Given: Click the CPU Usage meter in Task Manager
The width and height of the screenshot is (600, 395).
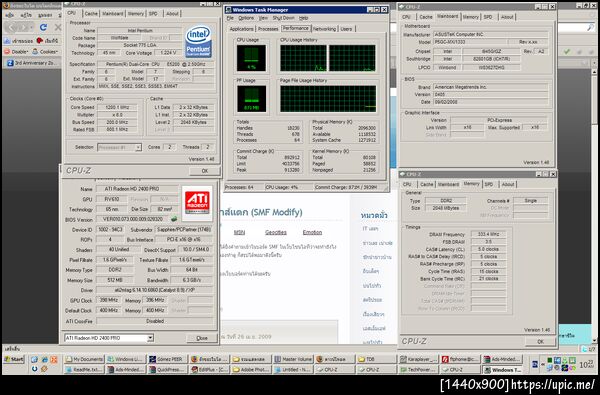Looking at the screenshot, I should [251, 58].
